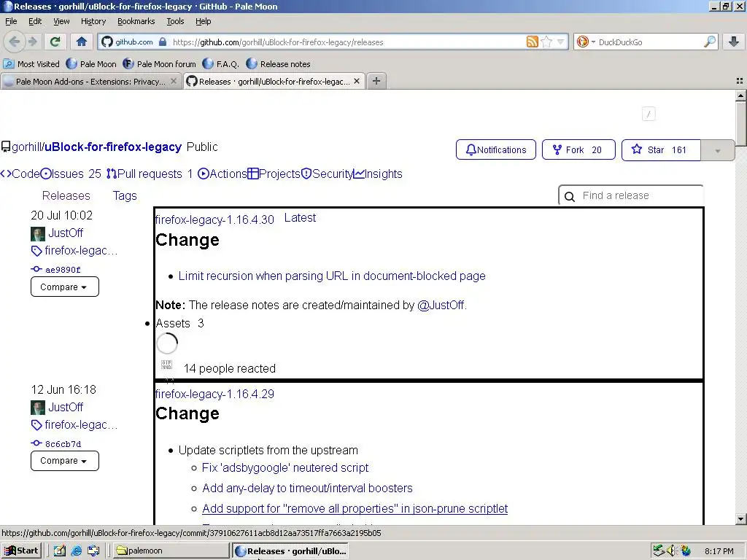Image resolution: width=747 pixels, height=560 pixels.
Task: Click the browser Forward arrow button
Action: [x=32, y=42]
